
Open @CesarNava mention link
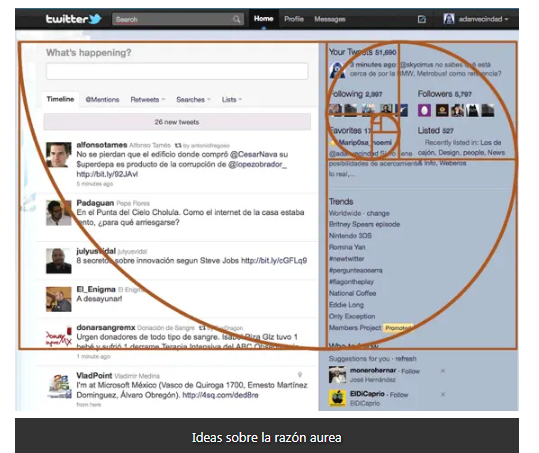click(x=253, y=154)
